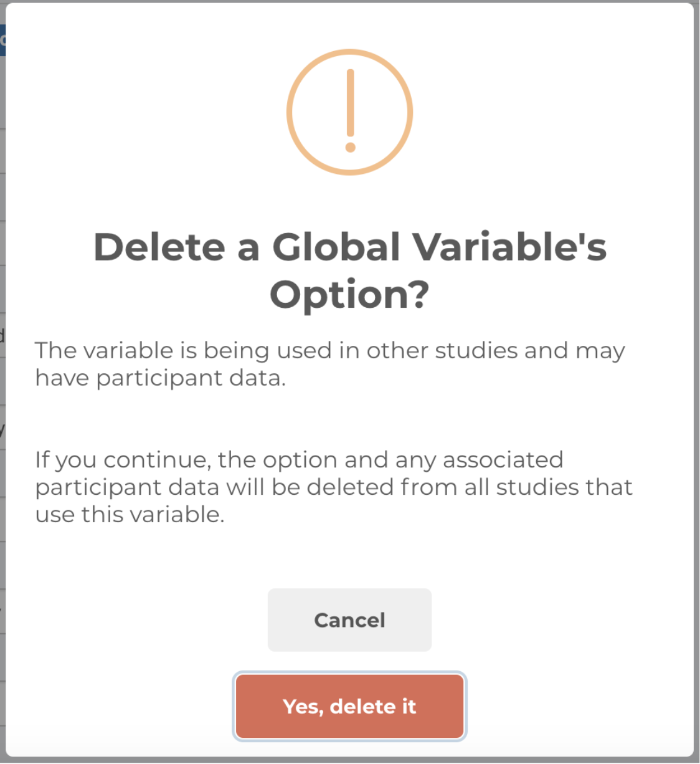The image size is (700, 764).
Task: Click the line "The variable is being used"
Action: (x=329, y=351)
